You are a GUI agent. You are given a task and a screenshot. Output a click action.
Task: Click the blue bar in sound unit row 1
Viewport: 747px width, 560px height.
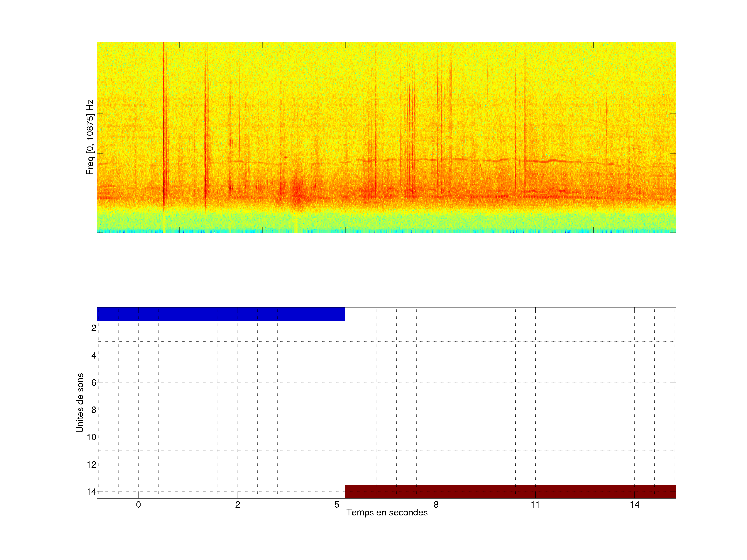pyautogui.click(x=221, y=314)
